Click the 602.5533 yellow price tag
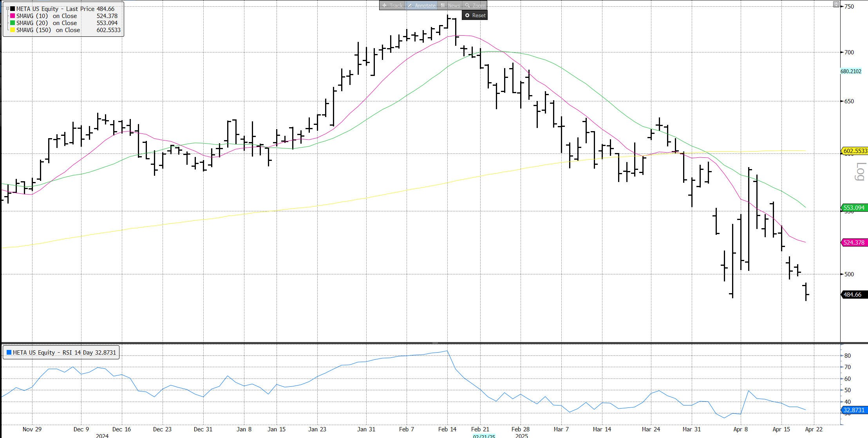The height and width of the screenshot is (438, 868). click(855, 151)
